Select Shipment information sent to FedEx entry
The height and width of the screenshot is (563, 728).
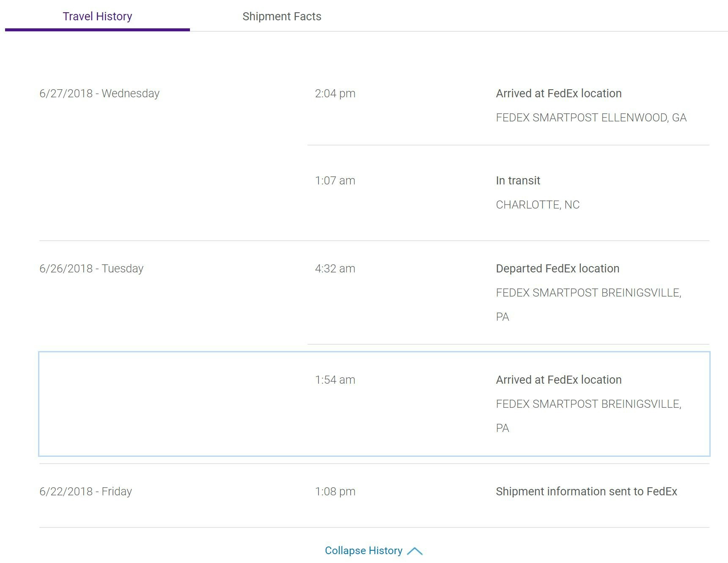(x=586, y=492)
